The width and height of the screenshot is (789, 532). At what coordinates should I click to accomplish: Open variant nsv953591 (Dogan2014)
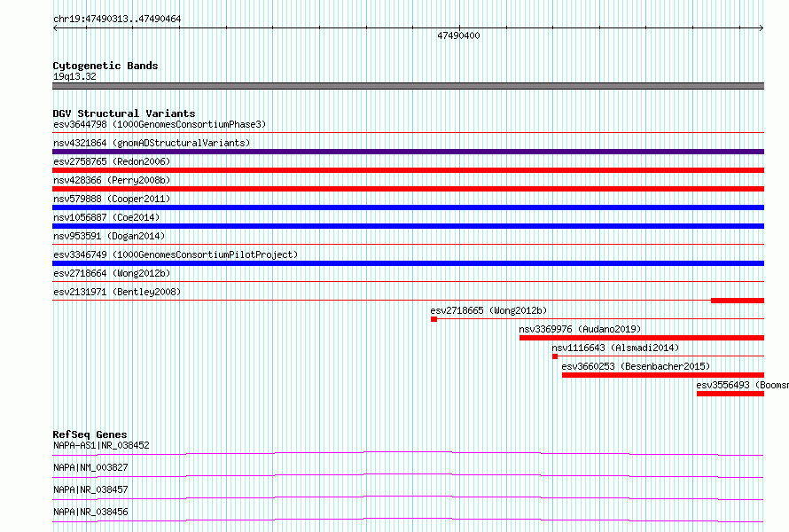click(109, 236)
